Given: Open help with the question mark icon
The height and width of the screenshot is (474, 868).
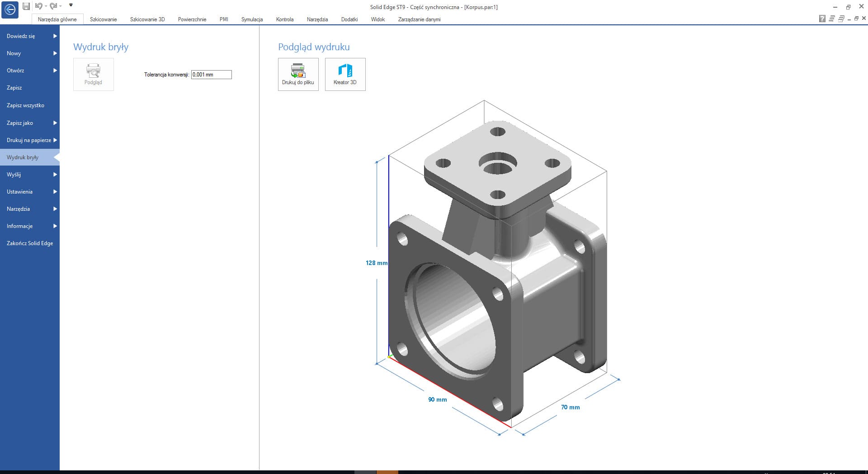Looking at the screenshot, I should (x=822, y=19).
